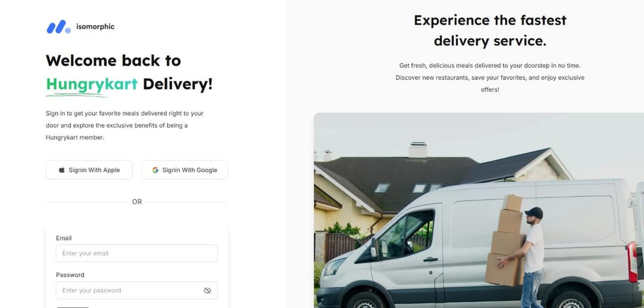Click the Sign in to get meals paragraph
644x308 pixels.
click(x=125, y=125)
